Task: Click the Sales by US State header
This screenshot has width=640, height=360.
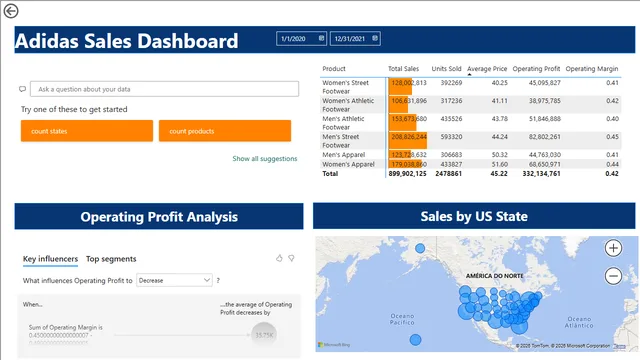Action: 474,216
